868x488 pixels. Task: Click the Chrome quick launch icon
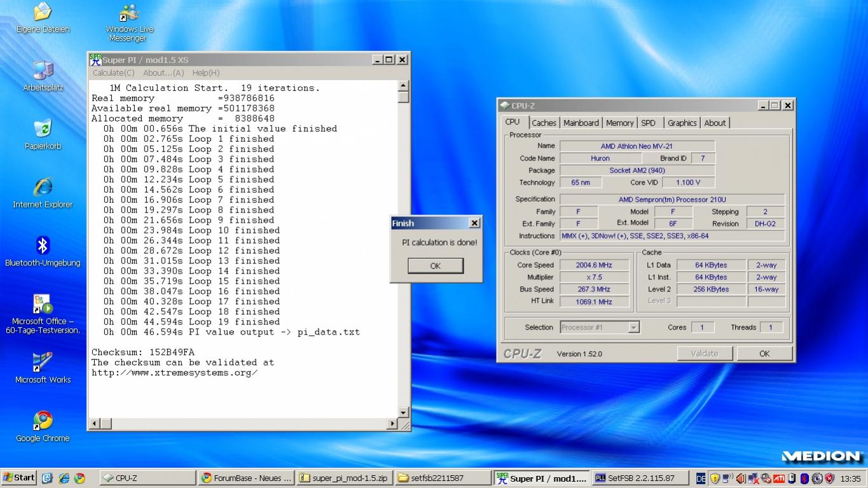tap(79, 478)
